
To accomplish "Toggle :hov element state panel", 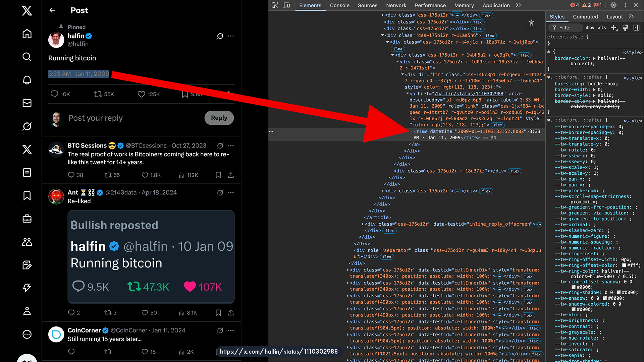I will pyautogui.click(x=590, y=28).
